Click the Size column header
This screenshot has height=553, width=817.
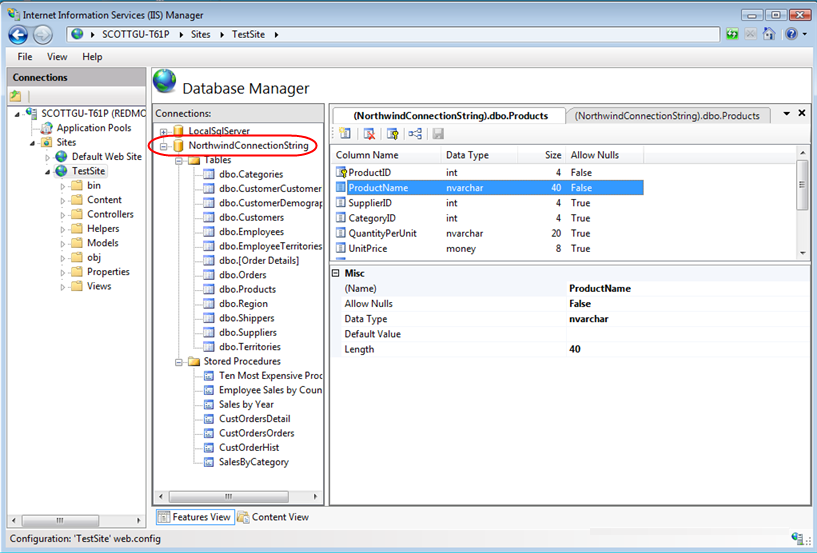click(x=541, y=155)
